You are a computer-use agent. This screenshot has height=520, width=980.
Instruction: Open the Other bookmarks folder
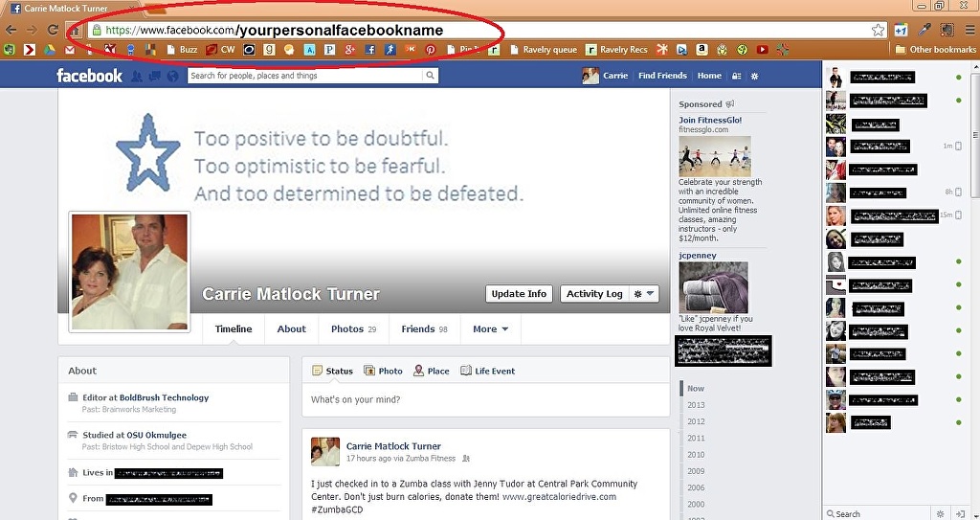pyautogui.click(x=936, y=50)
